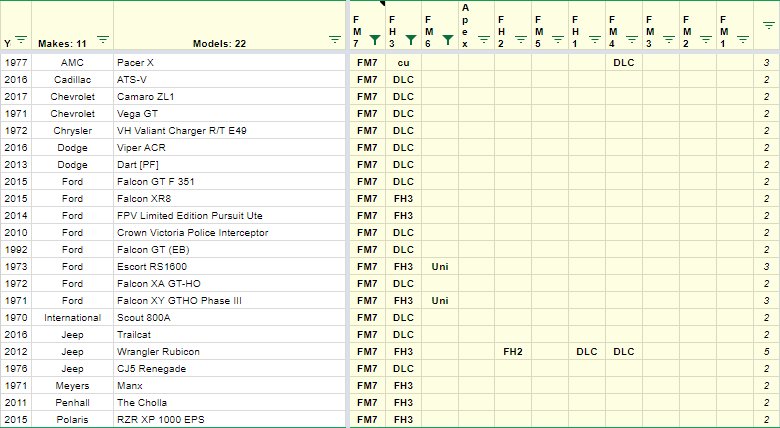This screenshot has width=780, height=428.
Task: Expand the Models column filter dropdown
Action: pos(335,39)
